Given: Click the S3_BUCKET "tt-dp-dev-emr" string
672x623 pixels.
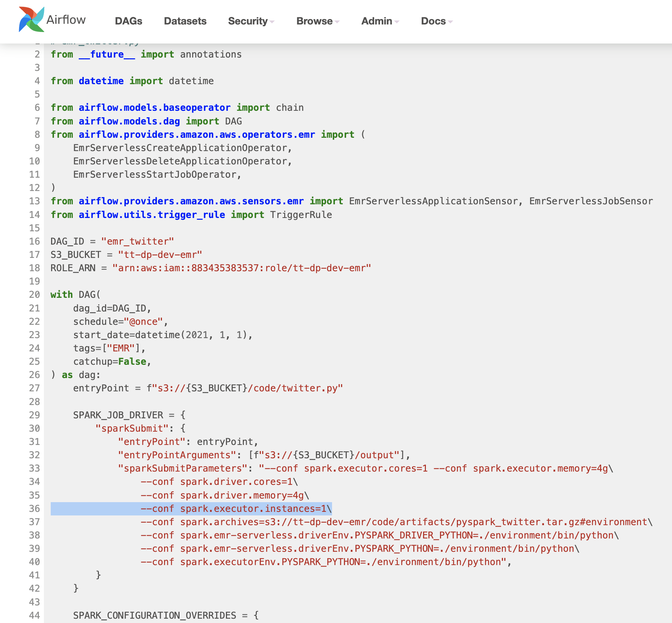Looking at the screenshot, I should (x=160, y=255).
